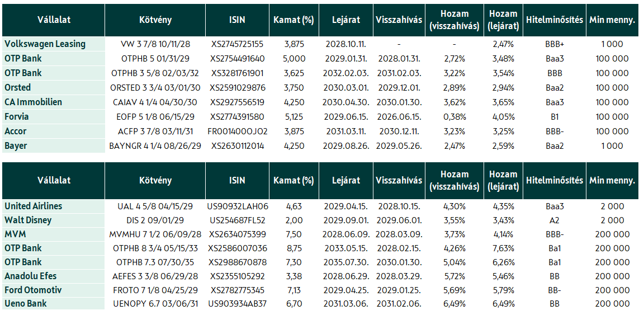Click the Kamat (%) header in the top table
Viewport: 644px width, 315px height.
(x=293, y=20)
